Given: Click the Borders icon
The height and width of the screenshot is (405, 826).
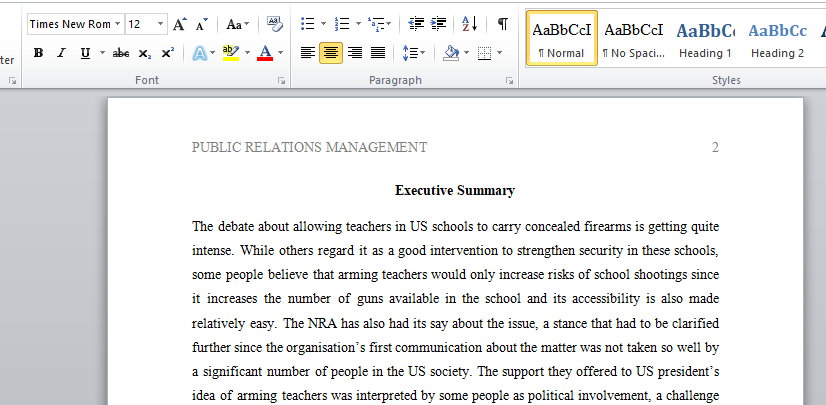Looking at the screenshot, I should coord(484,53).
